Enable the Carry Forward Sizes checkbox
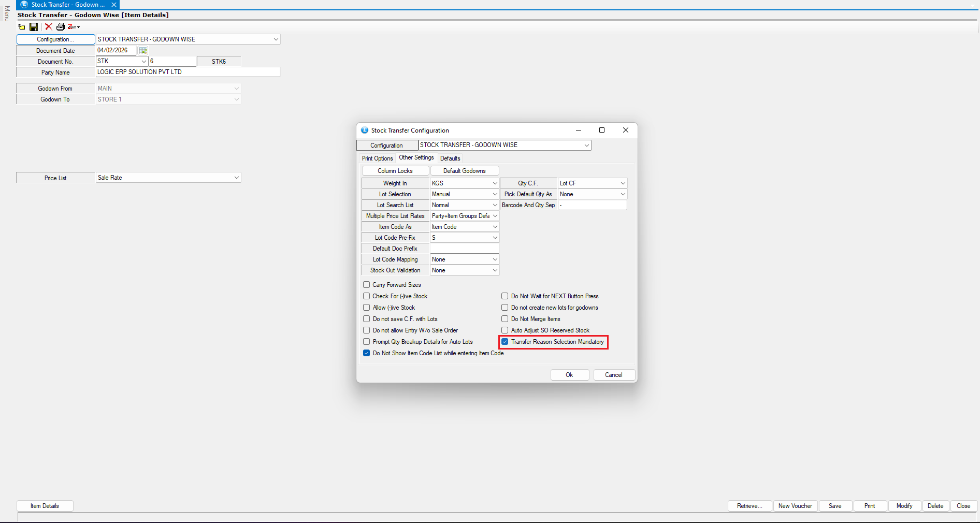 click(367, 285)
